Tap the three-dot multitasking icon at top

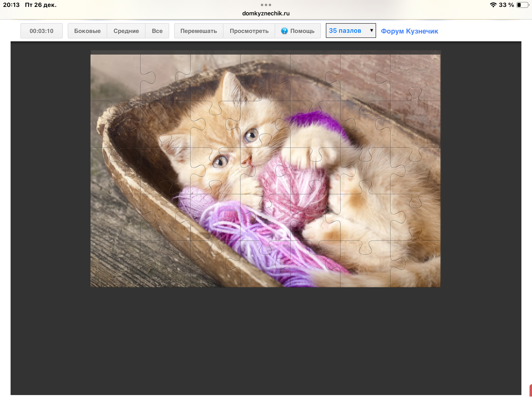[266, 5]
